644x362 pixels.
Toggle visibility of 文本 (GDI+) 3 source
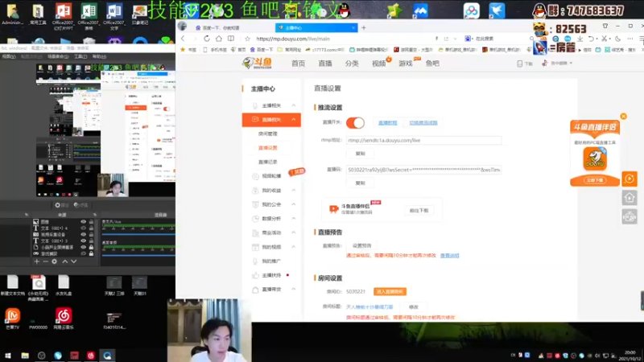pyautogui.click(x=84, y=241)
